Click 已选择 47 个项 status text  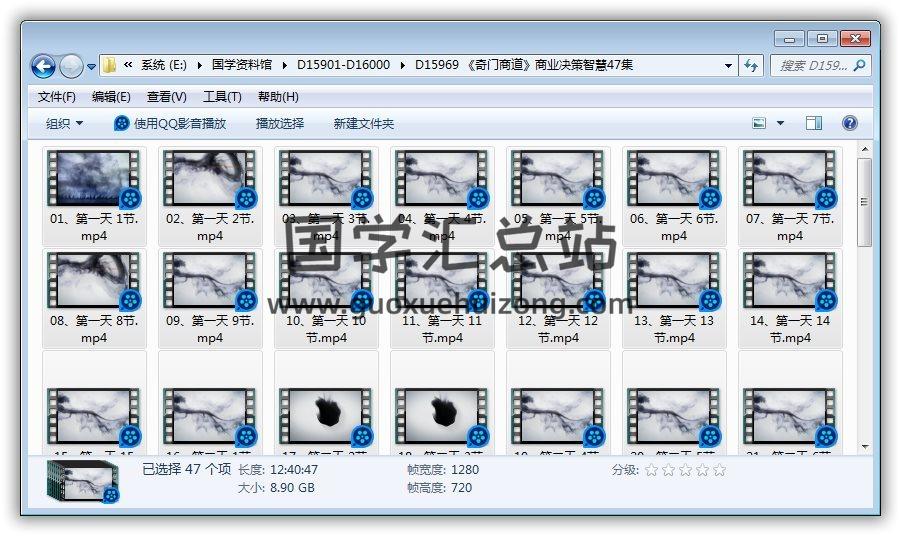pyautogui.click(x=186, y=469)
